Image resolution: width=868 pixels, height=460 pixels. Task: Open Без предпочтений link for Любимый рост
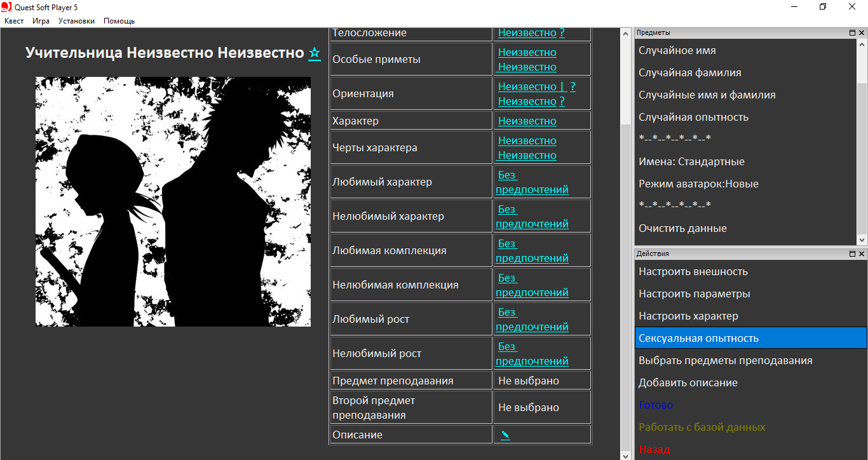(x=532, y=320)
